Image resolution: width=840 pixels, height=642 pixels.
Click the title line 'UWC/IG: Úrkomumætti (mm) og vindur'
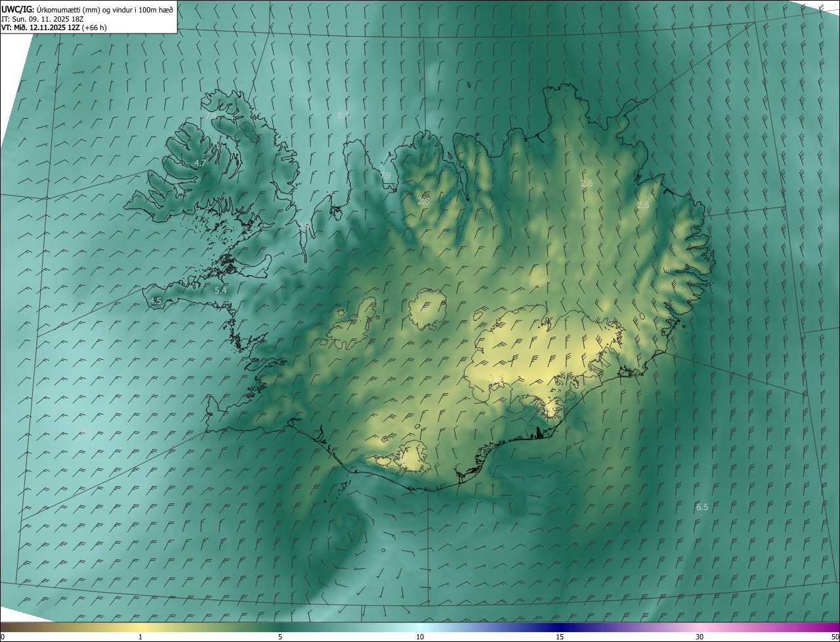(87, 10)
